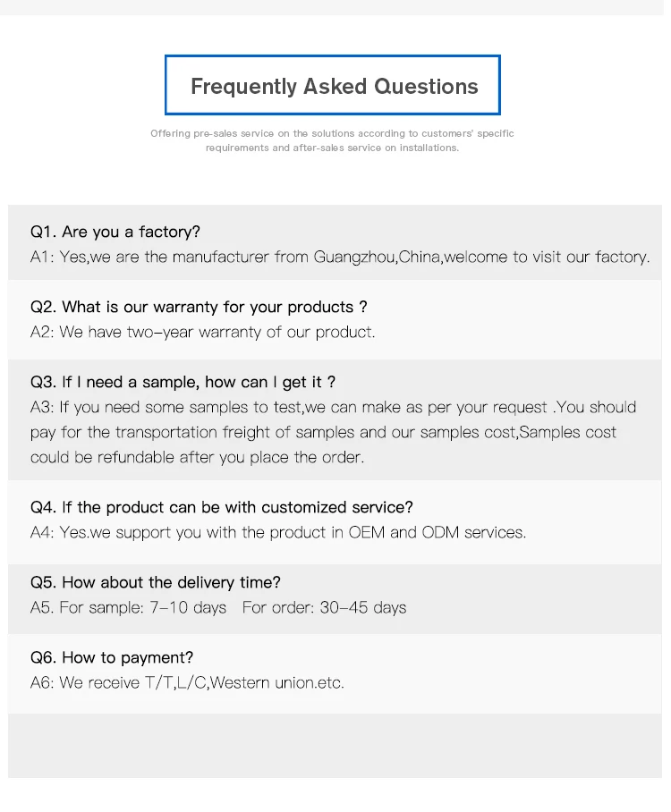Click the pre-sales service subtitle text
The image size is (671, 812).
tap(332, 133)
